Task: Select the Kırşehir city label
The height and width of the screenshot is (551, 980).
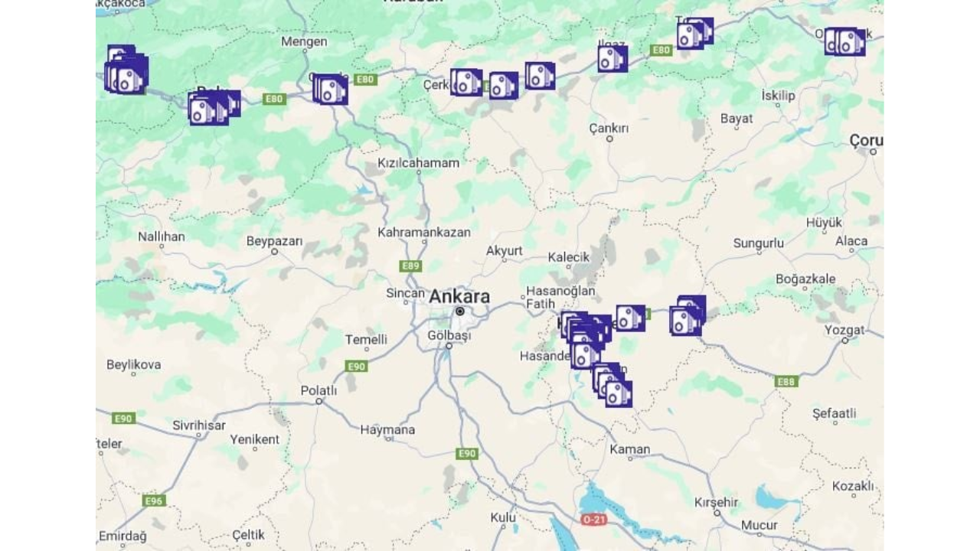Action: 716,502
